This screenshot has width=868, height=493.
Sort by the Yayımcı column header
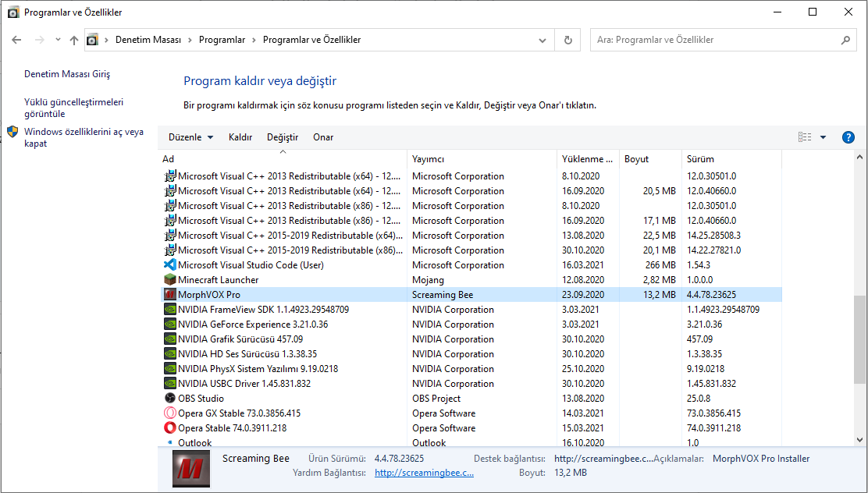(x=482, y=159)
